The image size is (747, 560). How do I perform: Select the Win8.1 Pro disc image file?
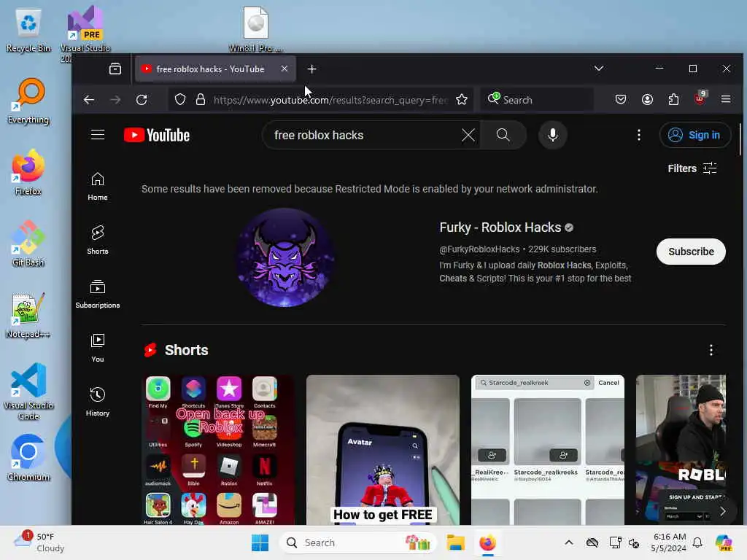256,29
